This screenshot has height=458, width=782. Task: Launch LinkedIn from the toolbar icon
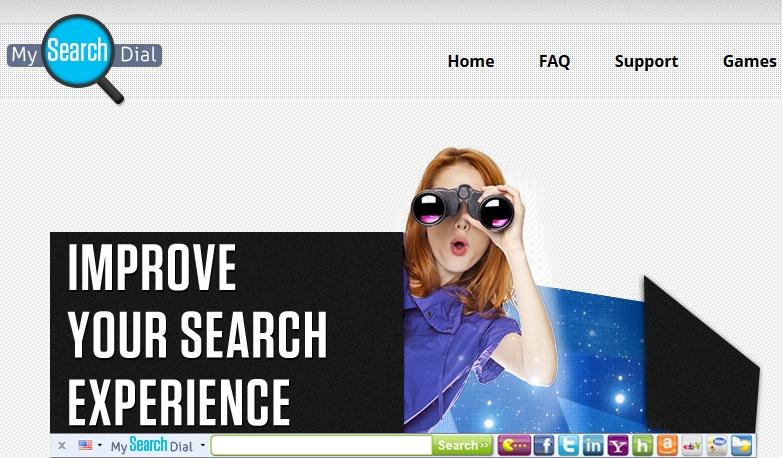593,445
